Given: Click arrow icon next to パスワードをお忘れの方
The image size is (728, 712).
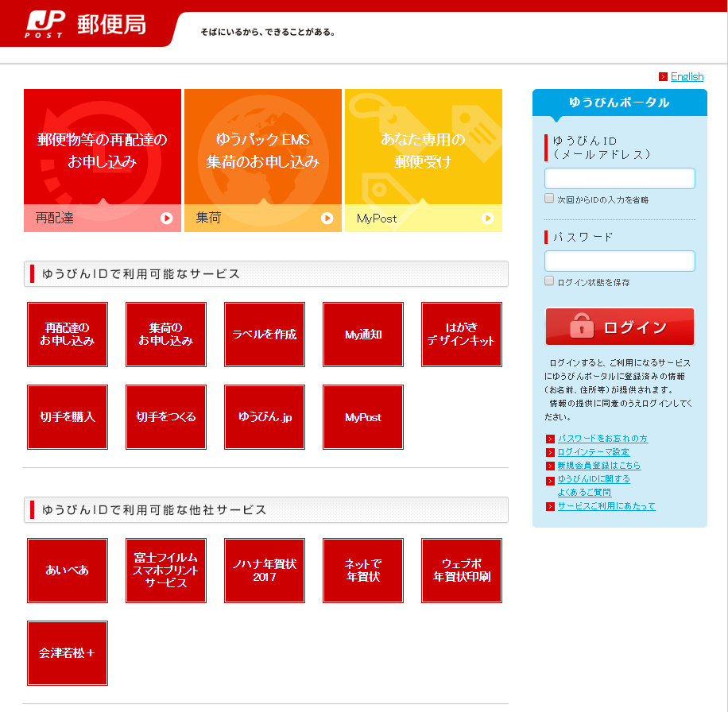Looking at the screenshot, I should pos(550,439).
